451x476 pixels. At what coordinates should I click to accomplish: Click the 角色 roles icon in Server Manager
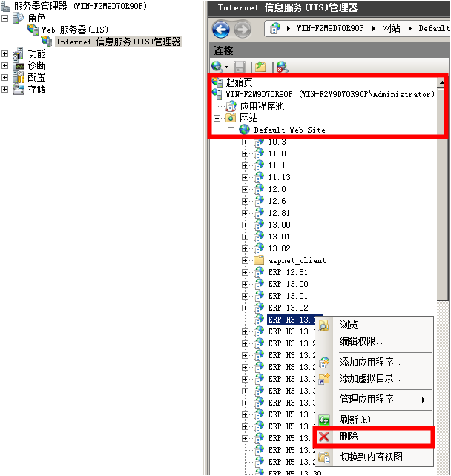pos(19,18)
